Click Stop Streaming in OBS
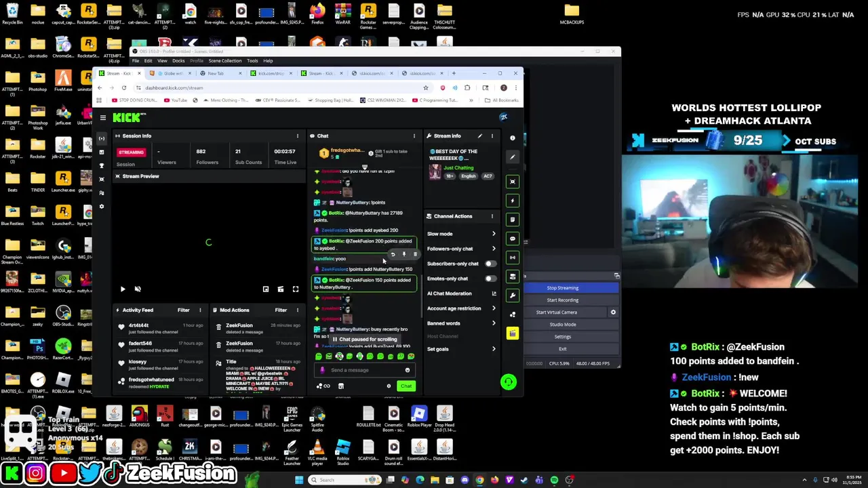The width and height of the screenshot is (868, 488). click(563, 288)
